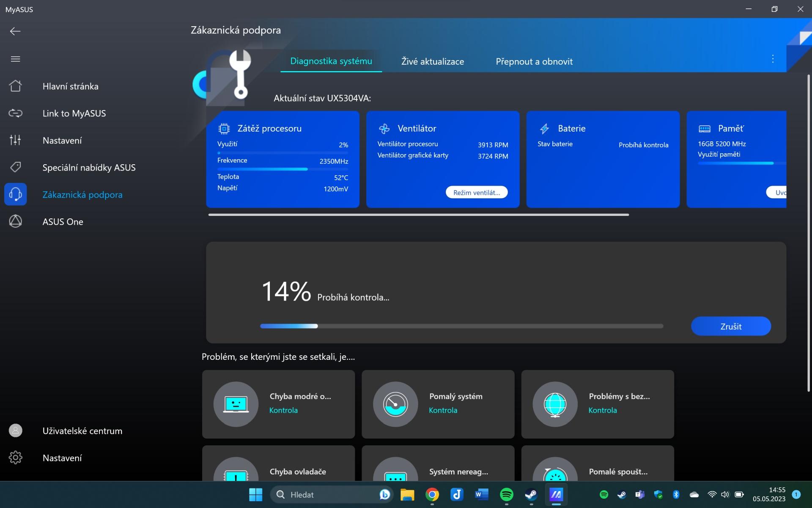The height and width of the screenshot is (508, 812).
Task: Click the Steam taskbar icon
Action: tap(531, 494)
